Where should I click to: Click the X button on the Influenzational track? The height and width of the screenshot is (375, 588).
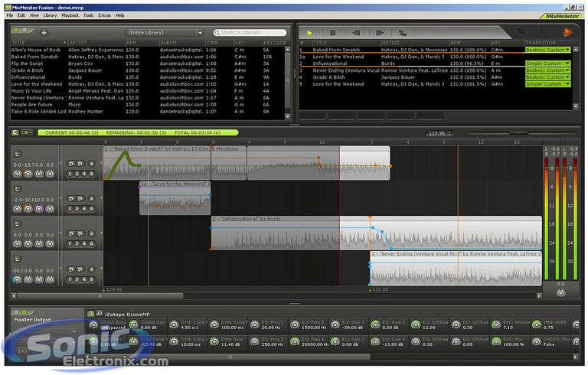(92, 233)
